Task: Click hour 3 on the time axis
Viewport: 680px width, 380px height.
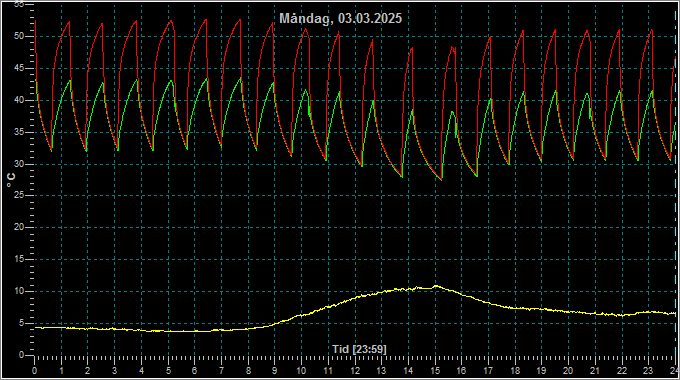Action: 114,371
